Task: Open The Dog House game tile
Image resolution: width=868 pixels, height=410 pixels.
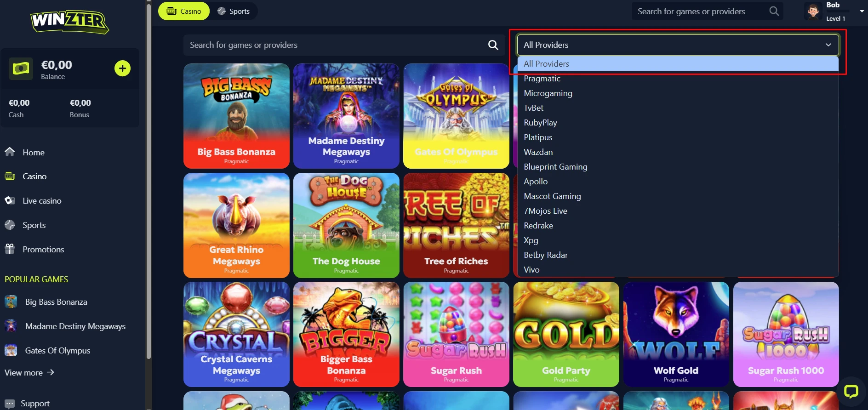Action: click(x=346, y=225)
